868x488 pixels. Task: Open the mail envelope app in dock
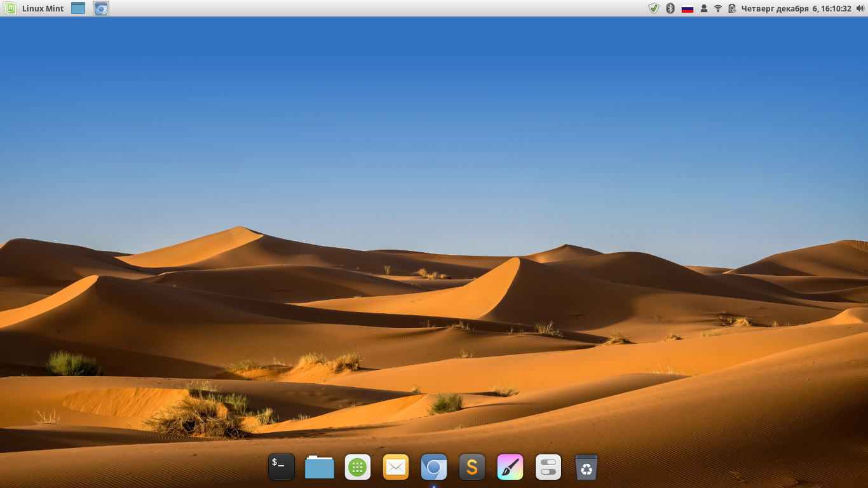point(396,467)
